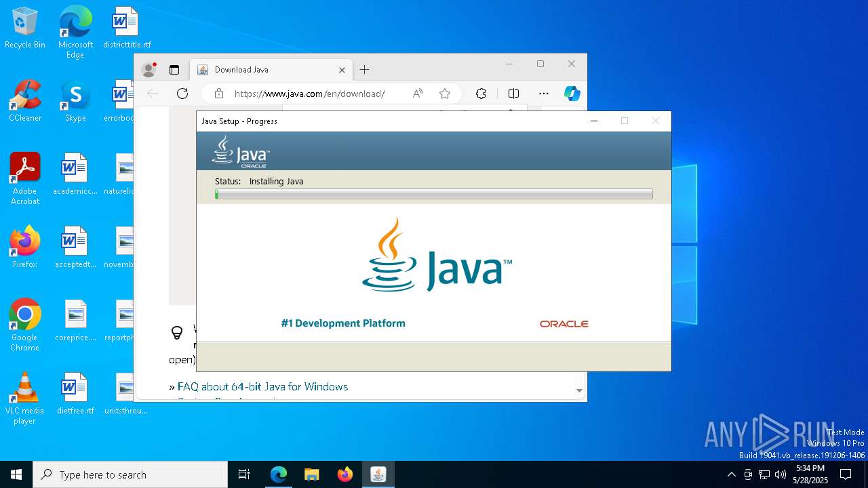868x488 pixels.
Task: Open Skype desktop shortcut
Action: 75,102
